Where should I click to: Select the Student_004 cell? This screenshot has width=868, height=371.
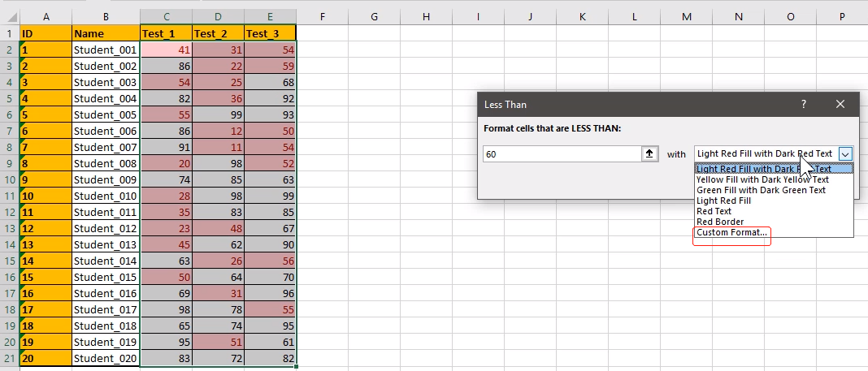coord(106,98)
